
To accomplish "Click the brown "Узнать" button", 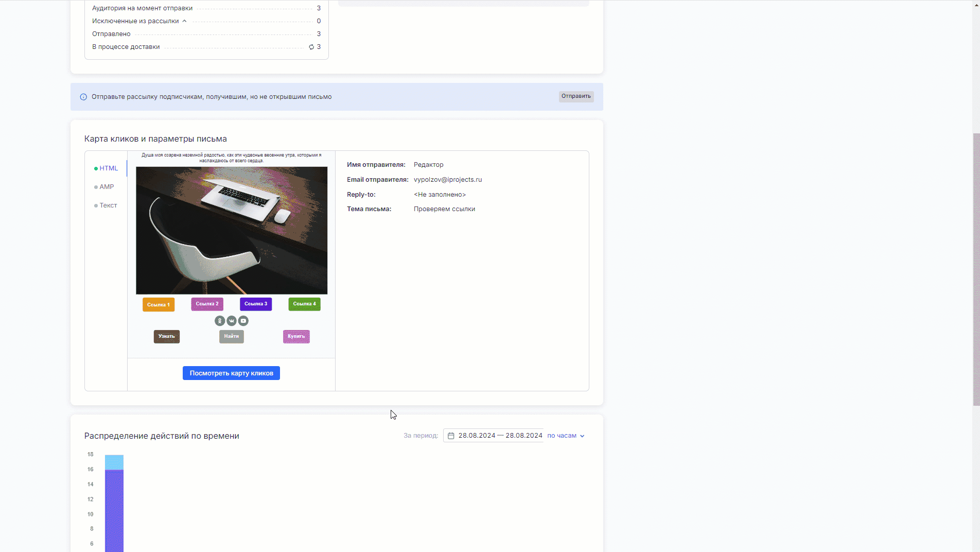I will [167, 336].
